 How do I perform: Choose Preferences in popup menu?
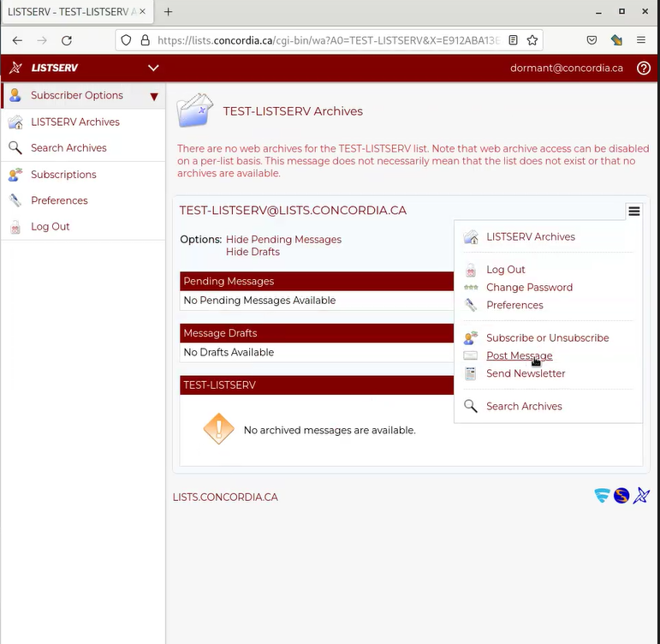(x=514, y=305)
